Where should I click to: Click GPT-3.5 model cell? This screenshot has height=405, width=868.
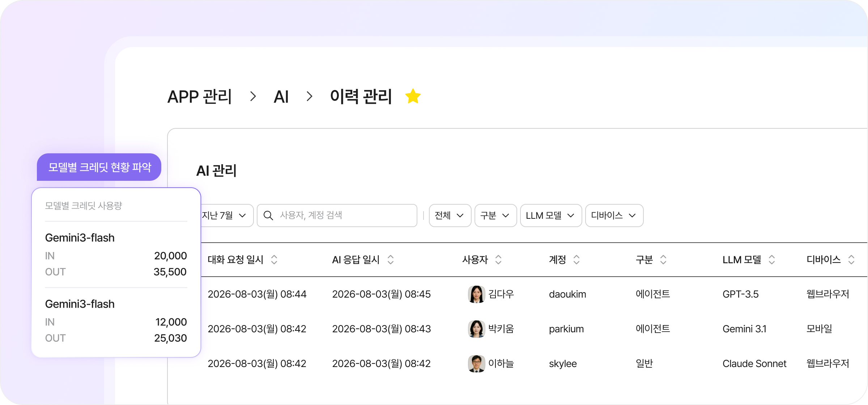click(x=741, y=294)
